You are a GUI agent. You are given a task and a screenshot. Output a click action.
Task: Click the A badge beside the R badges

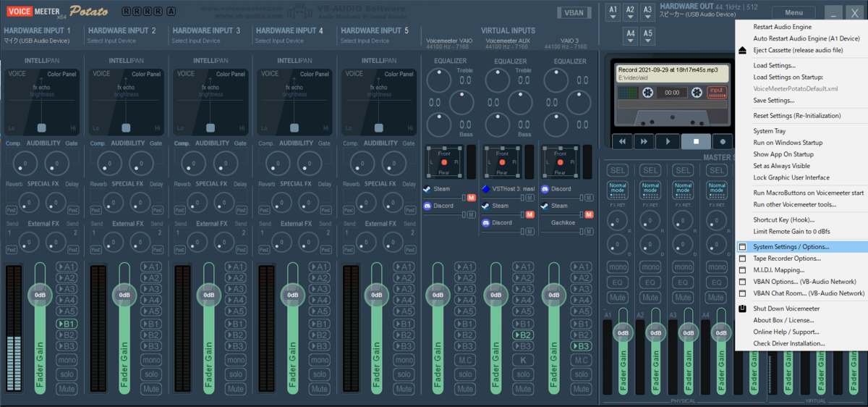click(x=171, y=12)
